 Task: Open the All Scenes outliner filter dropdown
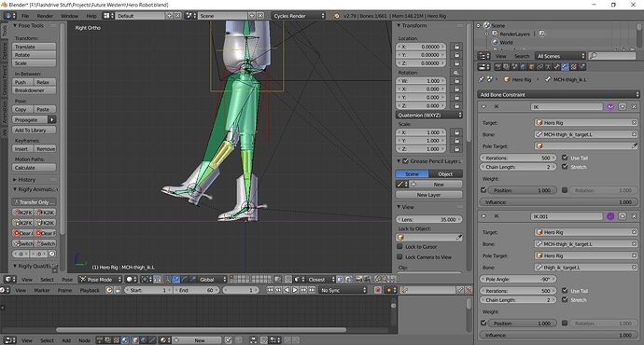click(560, 56)
